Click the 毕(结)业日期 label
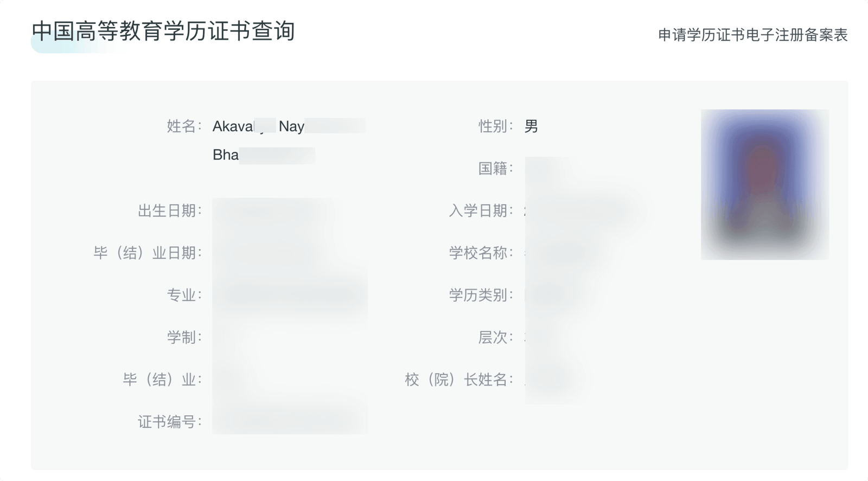The height and width of the screenshot is (481, 868). click(x=148, y=253)
